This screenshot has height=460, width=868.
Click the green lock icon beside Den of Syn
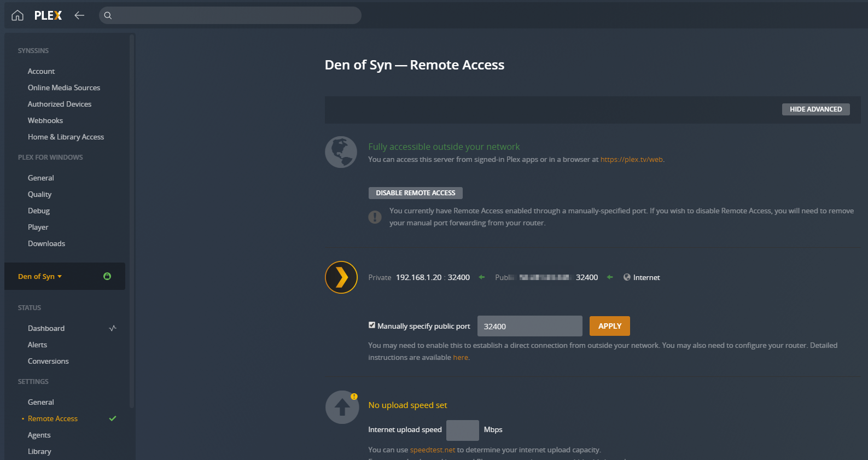click(x=107, y=276)
